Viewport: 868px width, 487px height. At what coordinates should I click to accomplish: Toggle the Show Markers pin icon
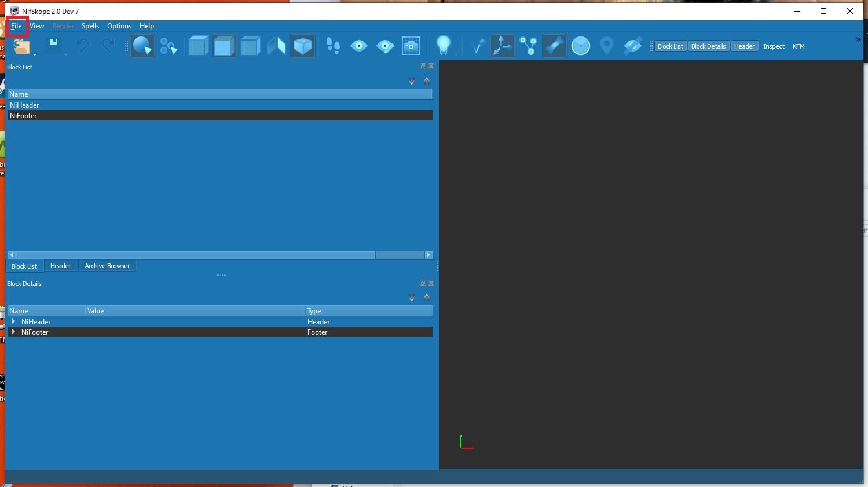coord(607,46)
